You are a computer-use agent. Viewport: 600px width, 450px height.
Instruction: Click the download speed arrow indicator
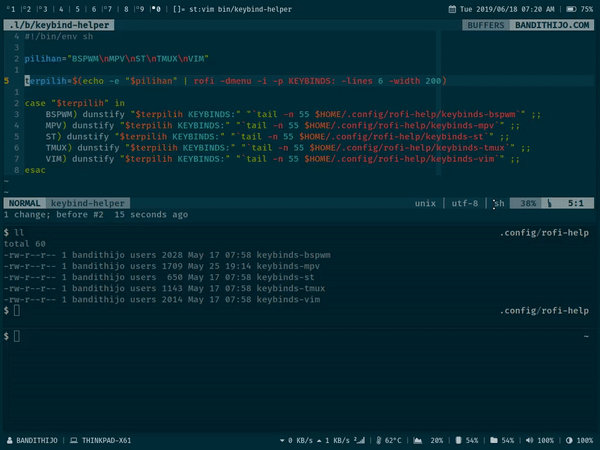pos(277,441)
